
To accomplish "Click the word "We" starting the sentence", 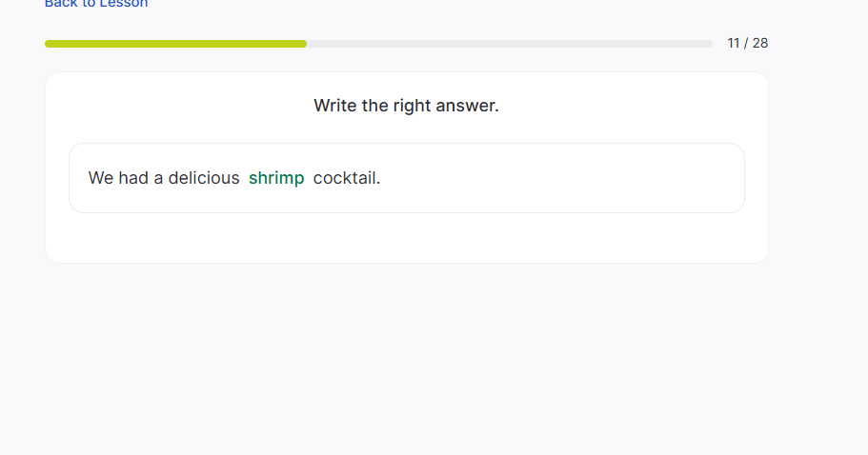I will [x=101, y=178].
